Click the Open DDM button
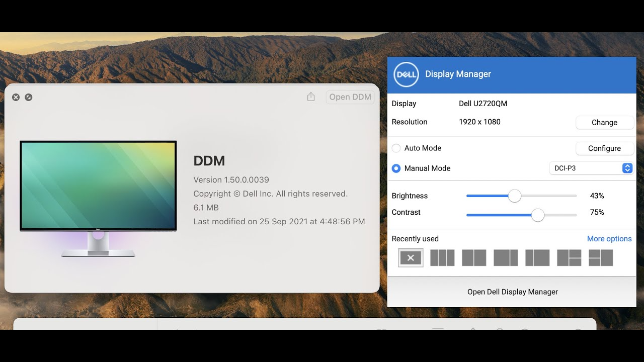The height and width of the screenshot is (362, 644). 350,97
